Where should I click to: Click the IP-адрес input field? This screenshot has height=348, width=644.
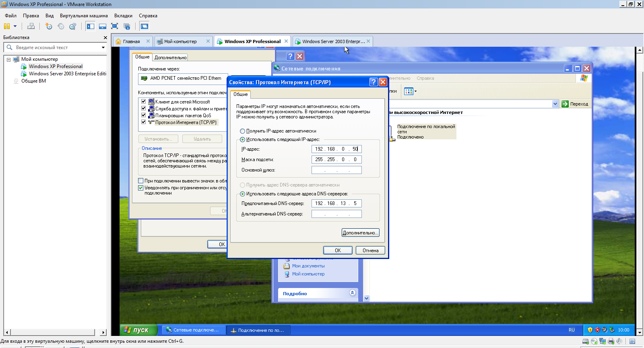[336, 149]
